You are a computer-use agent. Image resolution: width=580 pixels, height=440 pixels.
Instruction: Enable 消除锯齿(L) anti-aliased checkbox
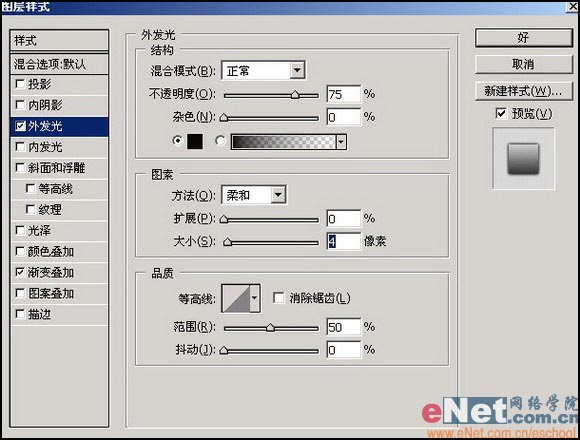pyautogui.click(x=279, y=298)
